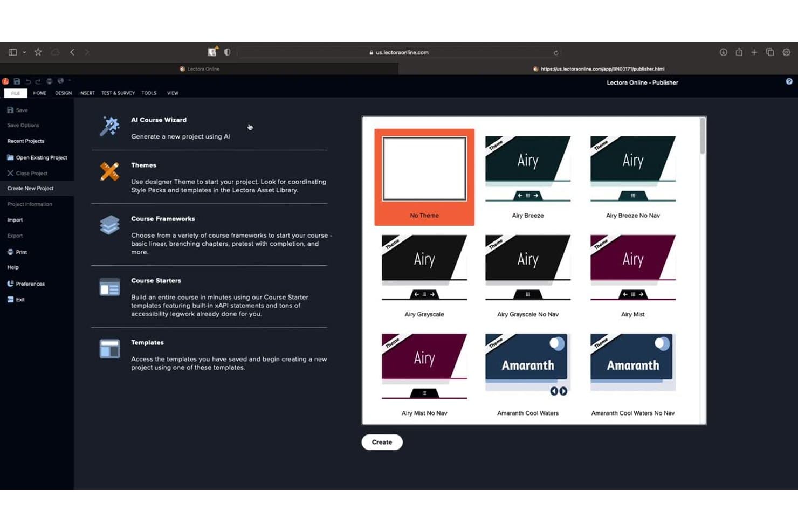Go back with Safari back arrow
The height and width of the screenshot is (532, 798).
point(72,52)
